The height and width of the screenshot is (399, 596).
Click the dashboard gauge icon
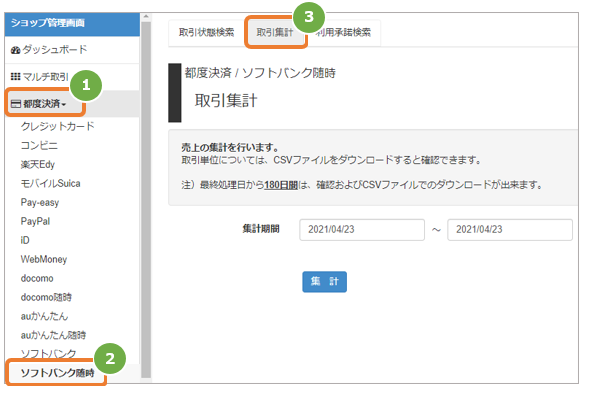click(x=15, y=50)
